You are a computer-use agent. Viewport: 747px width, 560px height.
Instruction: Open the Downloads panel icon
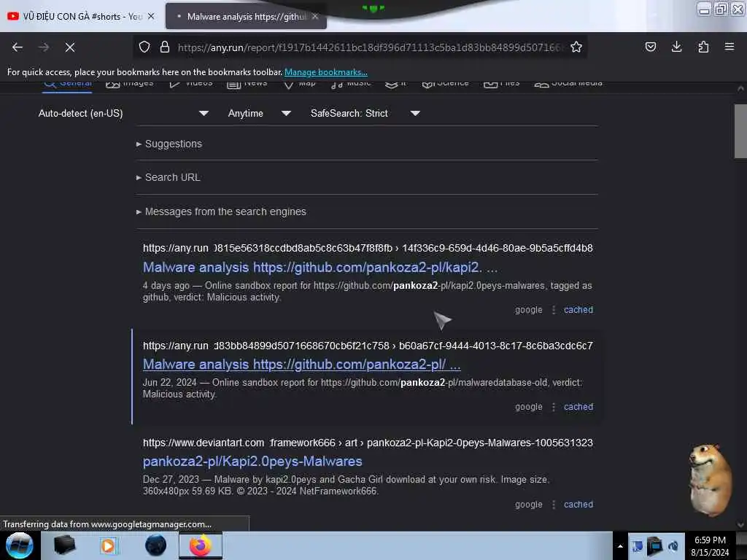click(x=676, y=47)
